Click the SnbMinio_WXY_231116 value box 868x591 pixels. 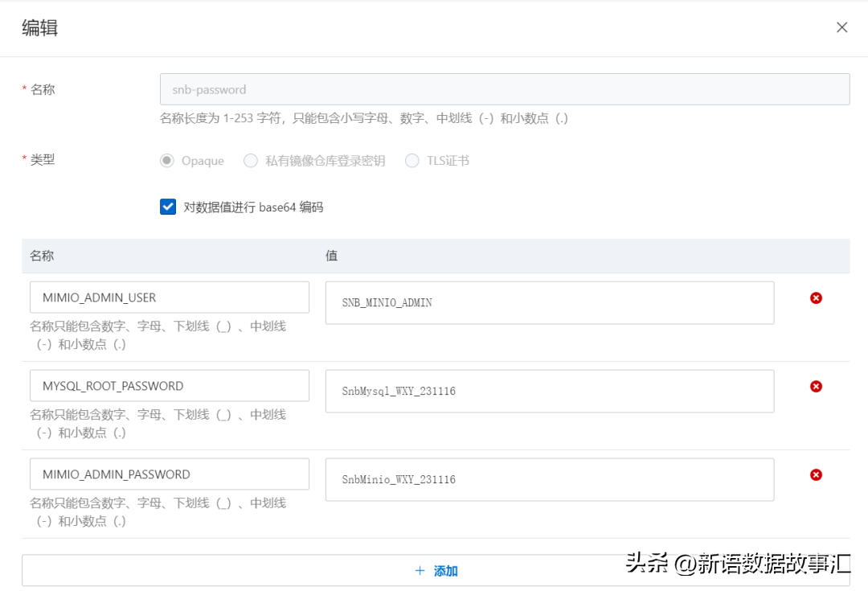(x=549, y=480)
